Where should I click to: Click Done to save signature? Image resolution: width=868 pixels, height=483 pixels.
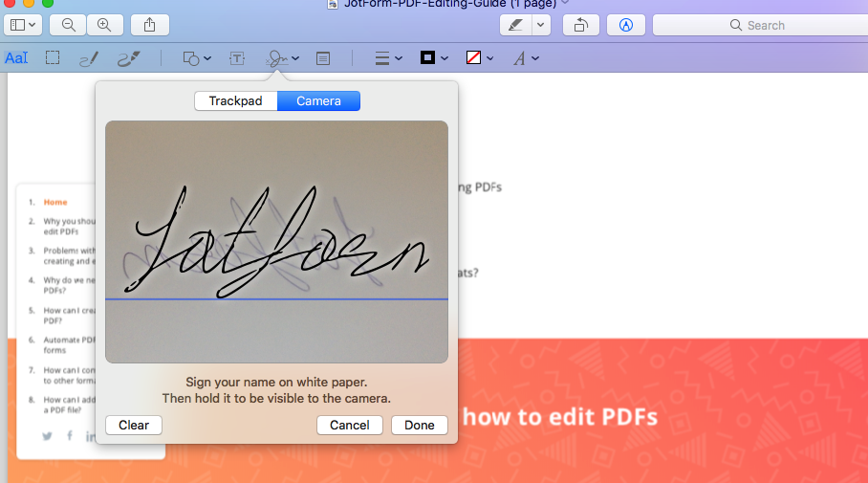(x=419, y=425)
